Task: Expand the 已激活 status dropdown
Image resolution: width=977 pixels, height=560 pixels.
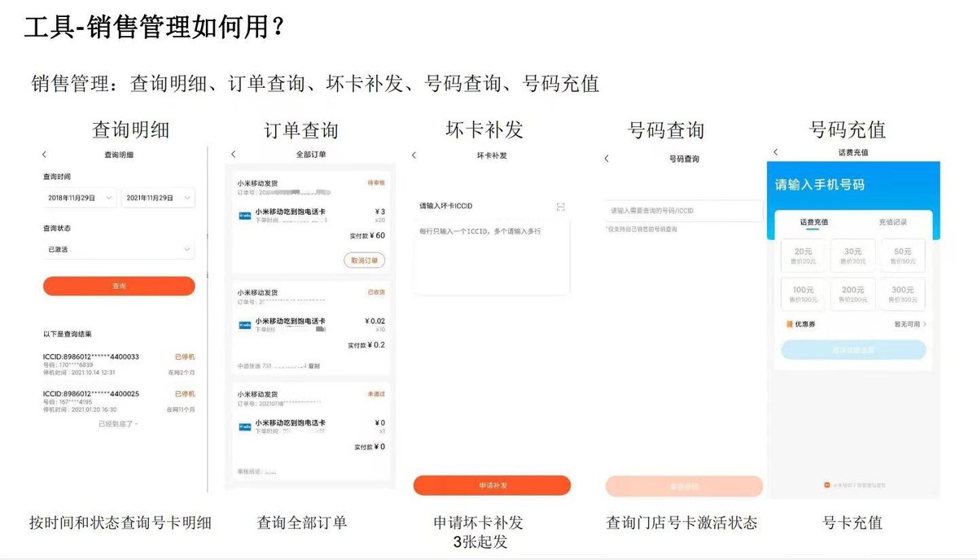Action: tap(119, 249)
